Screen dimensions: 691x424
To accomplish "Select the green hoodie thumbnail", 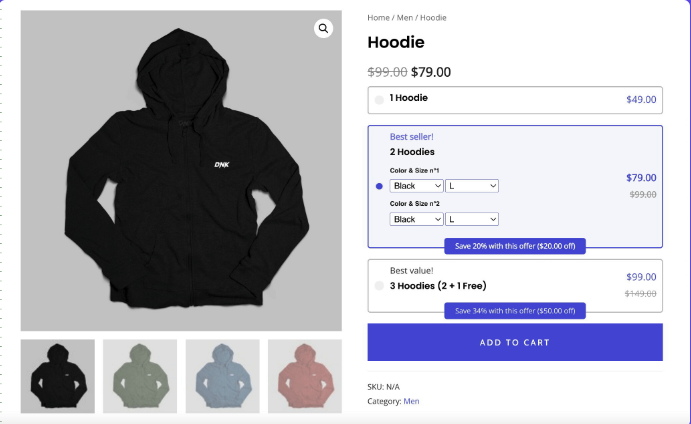I will pyautogui.click(x=140, y=376).
